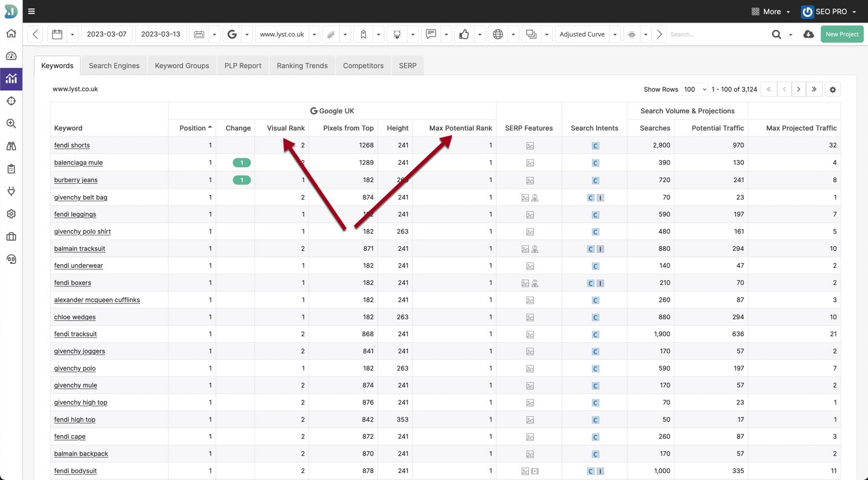This screenshot has width=868, height=480.
Task: Open the givenchy joggers keyword link
Action: pos(79,351)
